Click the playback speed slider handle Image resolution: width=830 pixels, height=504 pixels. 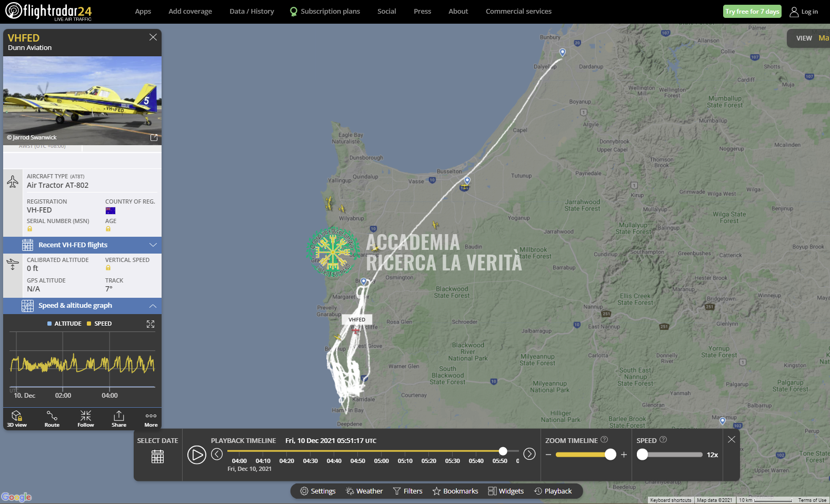pos(643,455)
